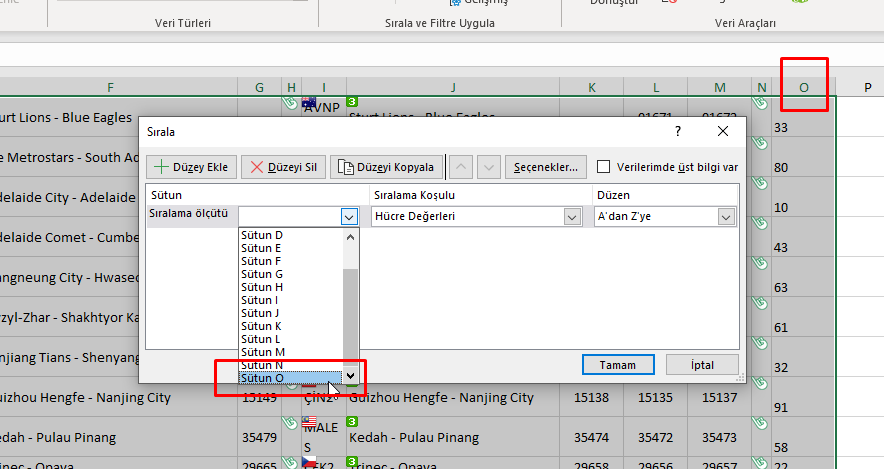Screen dimensions: 884x469
Task: Click the cell with value 58 in column O
Action: coord(804,437)
